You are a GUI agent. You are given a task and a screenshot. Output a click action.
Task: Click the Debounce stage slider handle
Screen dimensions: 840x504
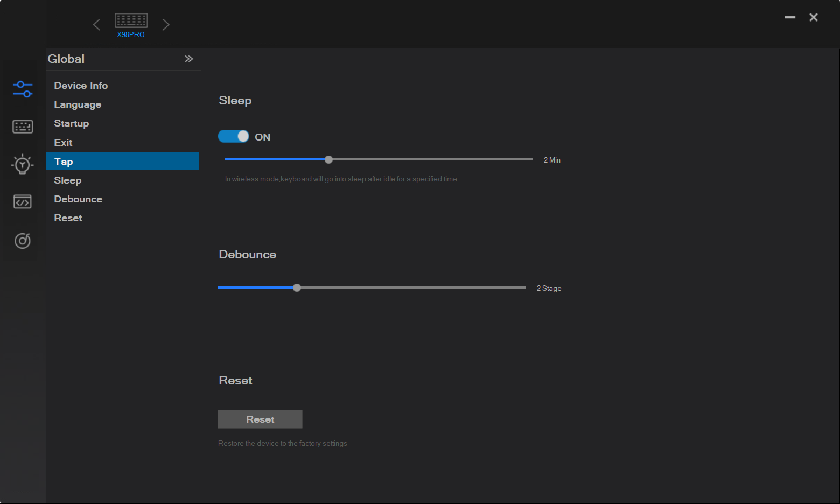pyautogui.click(x=297, y=288)
